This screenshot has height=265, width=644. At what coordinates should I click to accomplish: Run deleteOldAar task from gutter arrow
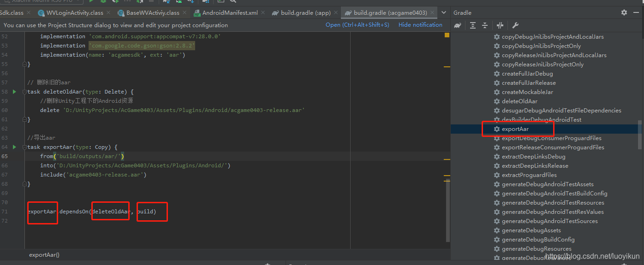14,92
